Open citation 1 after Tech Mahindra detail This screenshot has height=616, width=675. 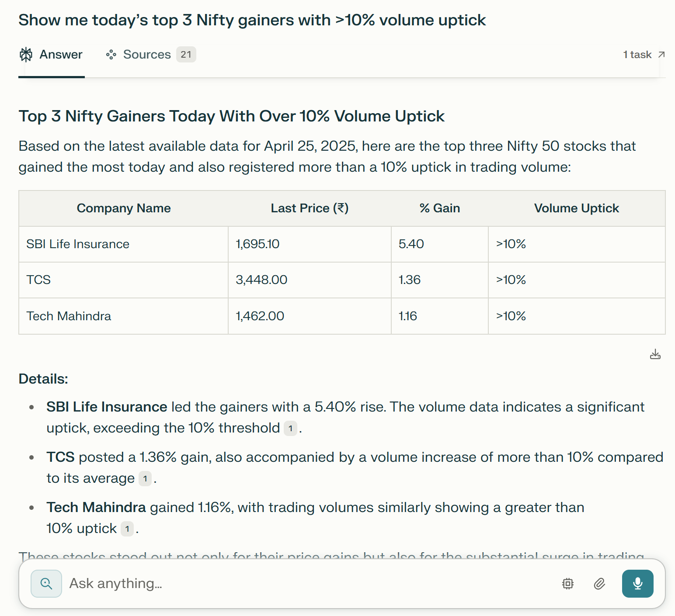[127, 529]
